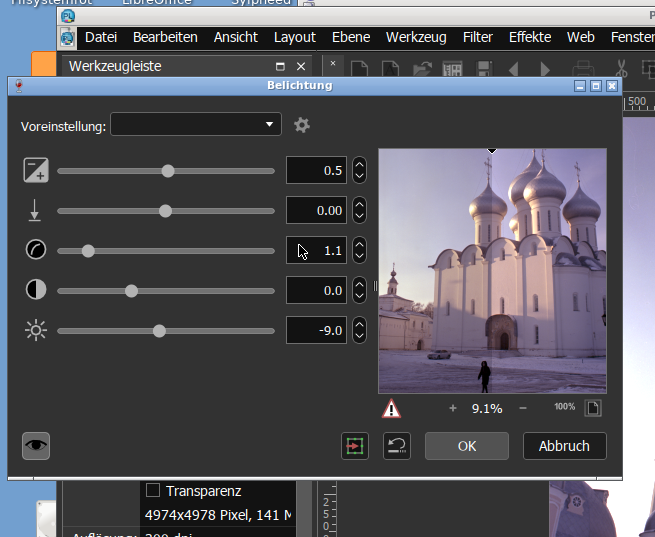
Task: Click the gamma curve icon
Action: [x=36, y=250]
